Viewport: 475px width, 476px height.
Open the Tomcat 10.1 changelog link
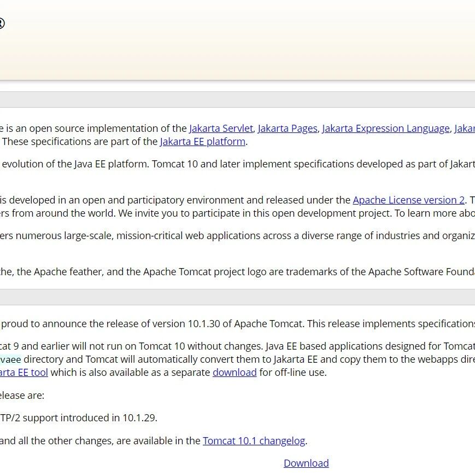pyautogui.click(x=254, y=440)
